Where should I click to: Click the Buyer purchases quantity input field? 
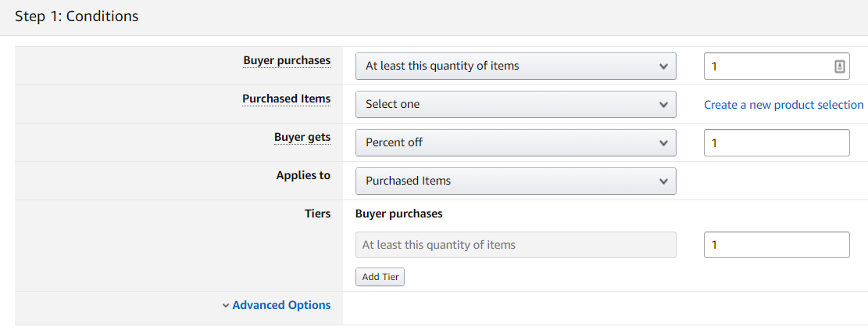[x=777, y=66]
